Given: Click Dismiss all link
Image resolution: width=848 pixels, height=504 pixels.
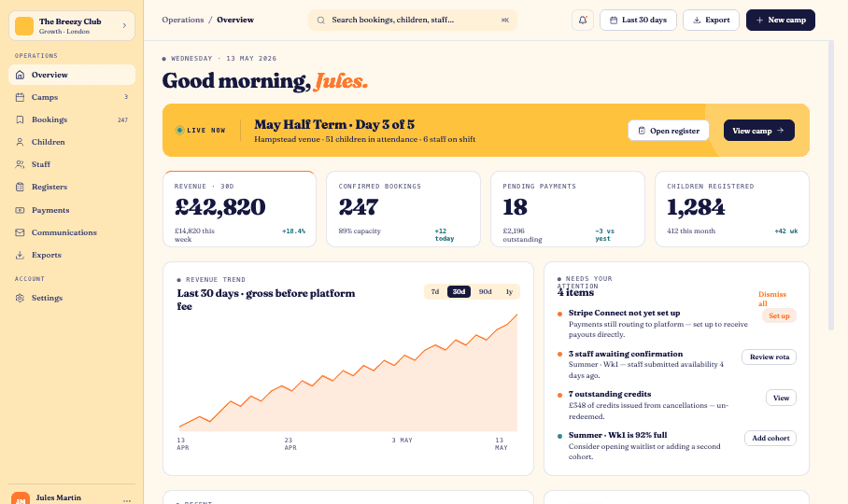Looking at the screenshot, I should [x=771, y=299].
